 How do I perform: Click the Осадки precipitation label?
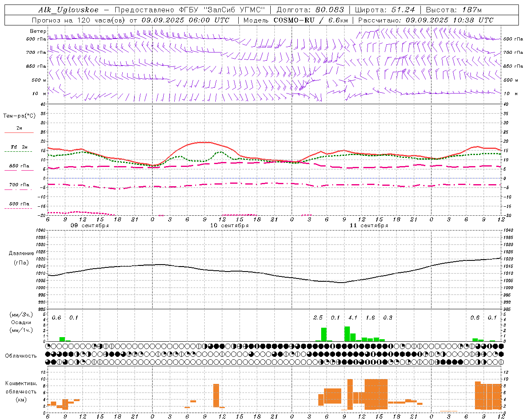point(21,322)
